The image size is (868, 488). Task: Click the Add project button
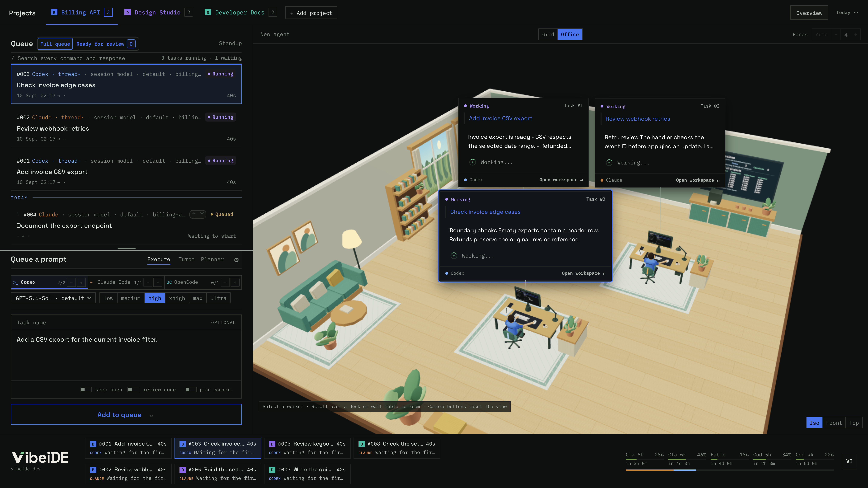coord(311,13)
